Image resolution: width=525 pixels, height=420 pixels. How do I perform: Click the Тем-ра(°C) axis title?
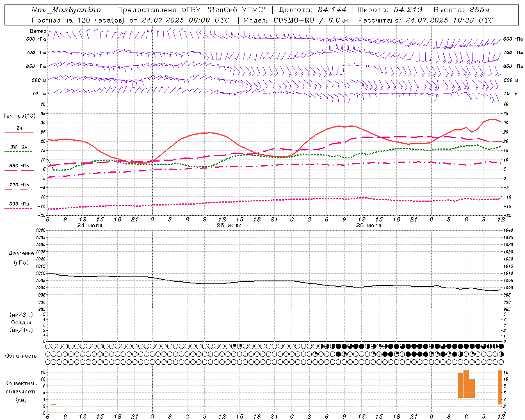pyautogui.click(x=19, y=116)
